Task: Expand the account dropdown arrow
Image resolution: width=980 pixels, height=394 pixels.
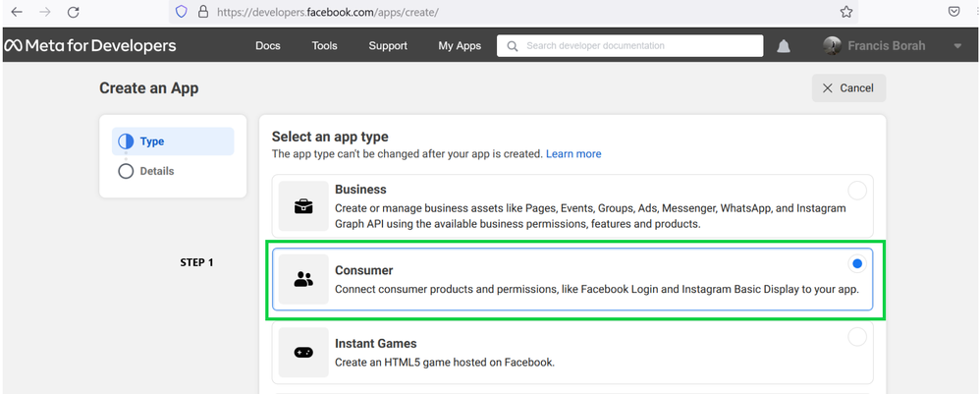Action: click(957, 46)
